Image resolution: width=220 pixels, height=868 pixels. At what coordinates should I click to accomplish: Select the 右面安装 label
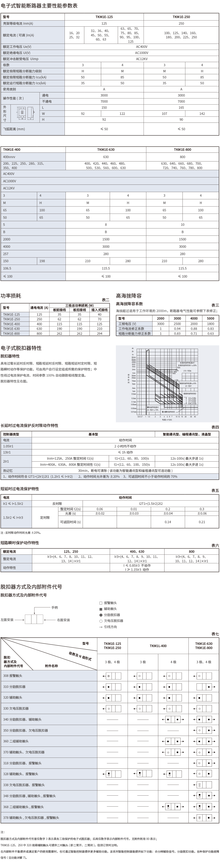tap(63, 620)
